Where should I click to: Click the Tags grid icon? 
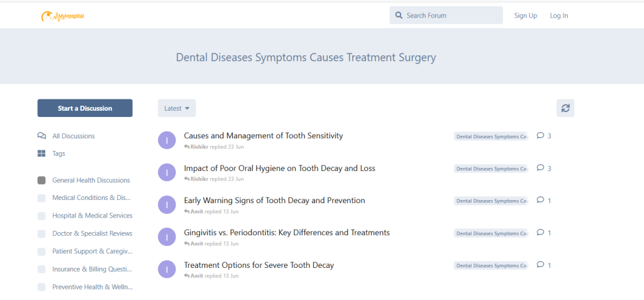click(42, 153)
